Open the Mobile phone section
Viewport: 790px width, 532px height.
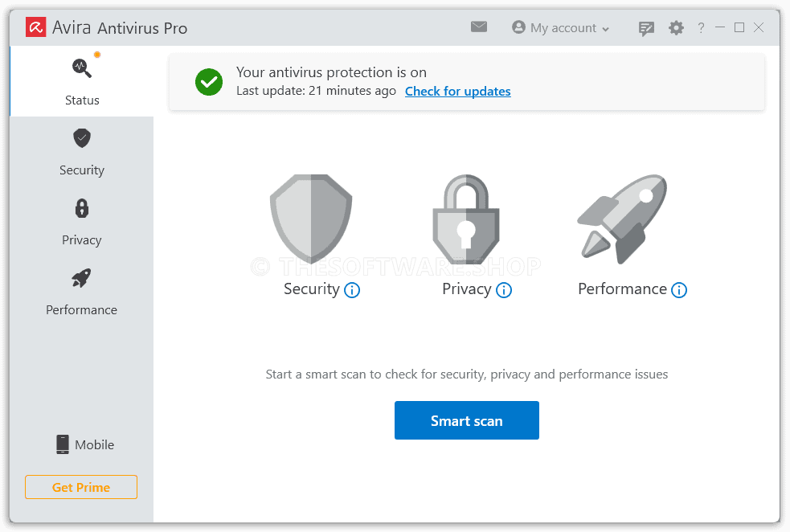click(84, 444)
